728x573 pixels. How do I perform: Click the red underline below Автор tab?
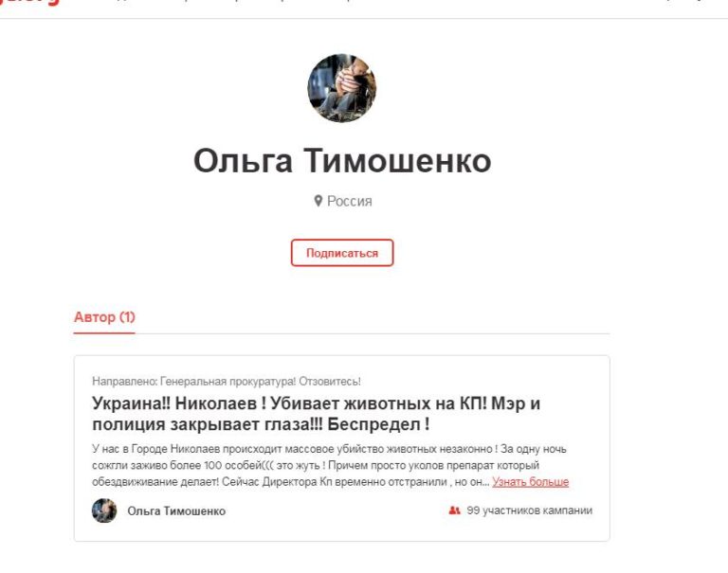coord(104,332)
